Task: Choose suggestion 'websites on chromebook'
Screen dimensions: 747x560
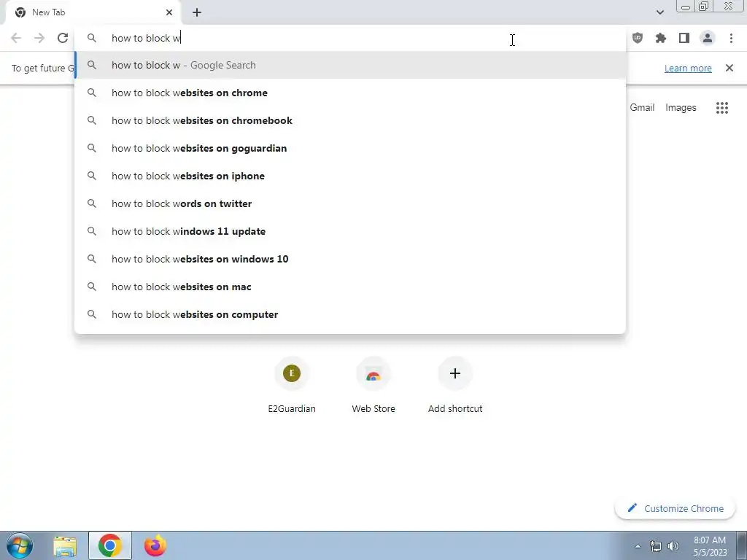Action: [x=350, y=120]
